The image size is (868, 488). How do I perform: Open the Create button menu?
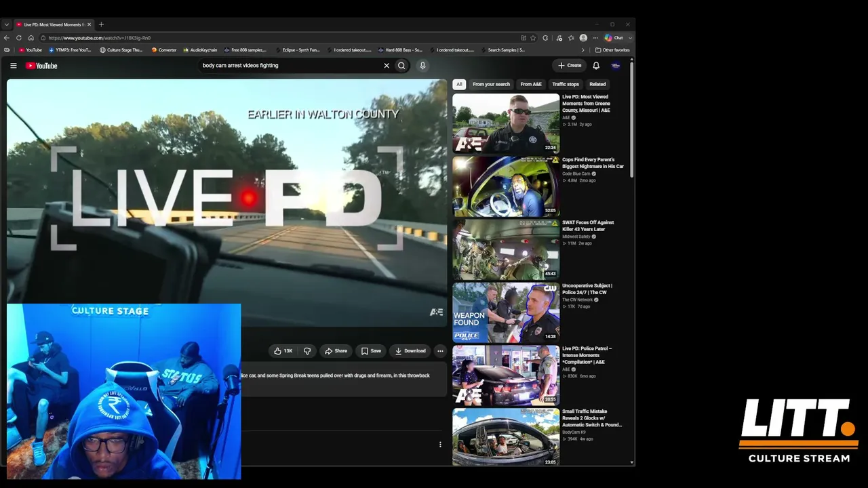tap(570, 66)
